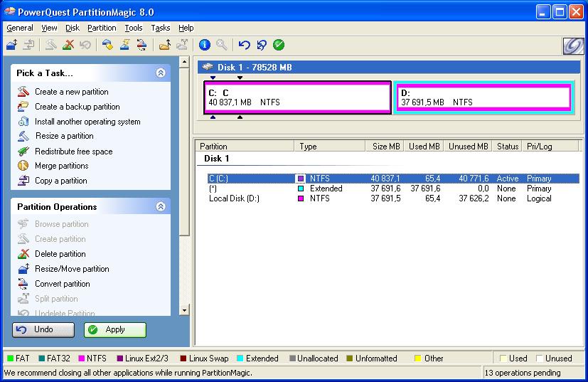The image size is (588, 382).
Task: Open the Tools menu
Action: 134,28
